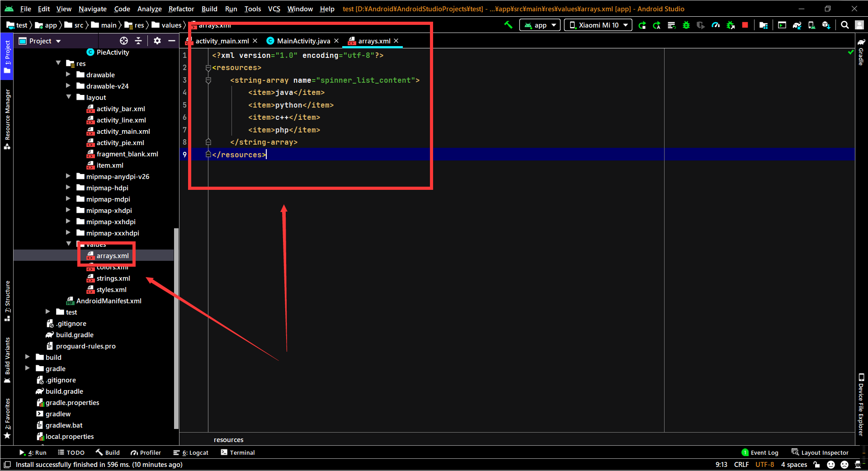Viewport: 868px width, 471px height.
Task: Open Project panel settings gear
Action: click(157, 41)
